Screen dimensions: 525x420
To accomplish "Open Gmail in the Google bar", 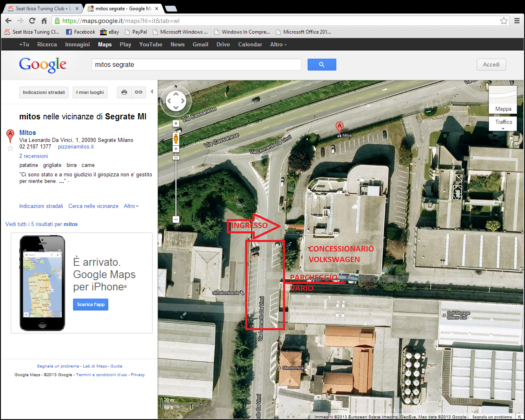I will point(201,44).
